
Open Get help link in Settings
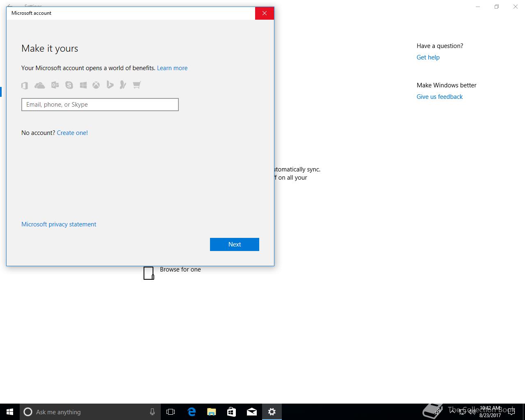tap(428, 57)
